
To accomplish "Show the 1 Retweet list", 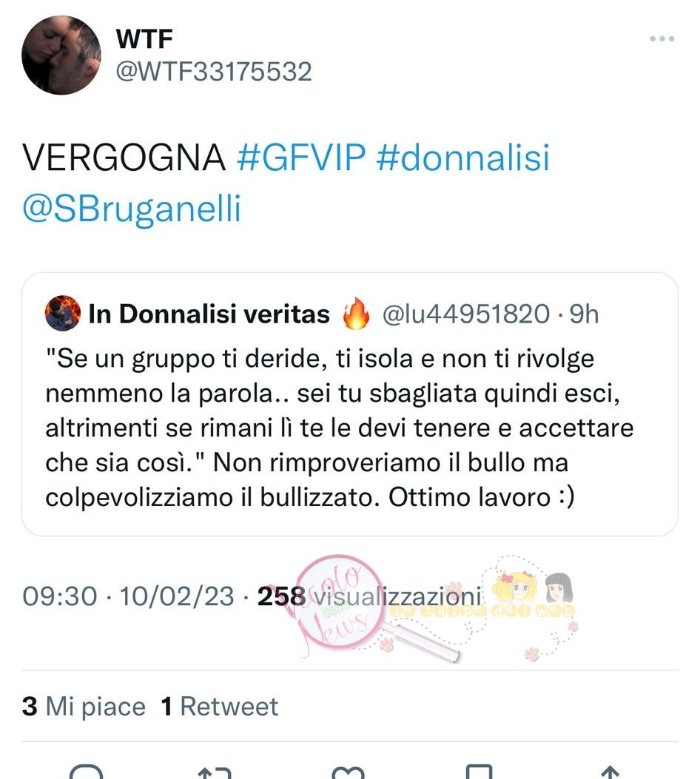I will (219, 707).
